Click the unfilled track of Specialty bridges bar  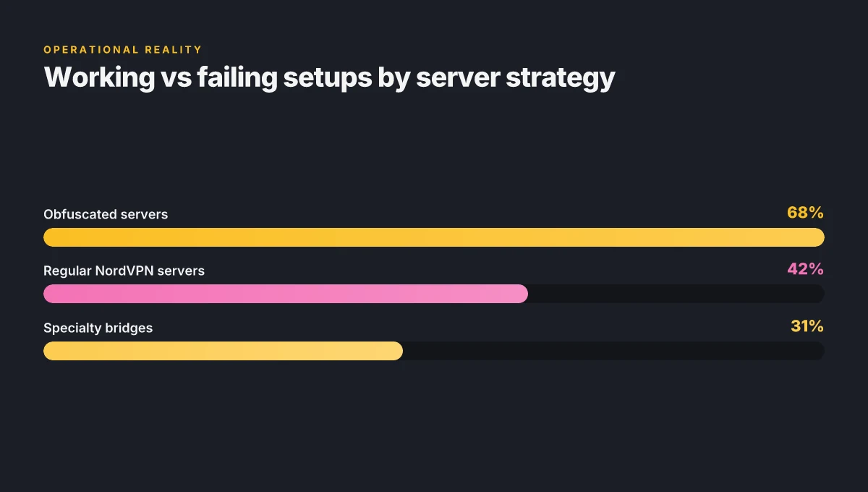pyautogui.click(x=613, y=351)
